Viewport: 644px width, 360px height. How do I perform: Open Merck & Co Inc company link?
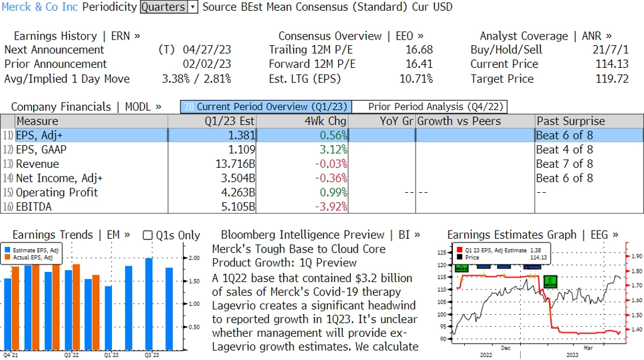click(x=40, y=7)
